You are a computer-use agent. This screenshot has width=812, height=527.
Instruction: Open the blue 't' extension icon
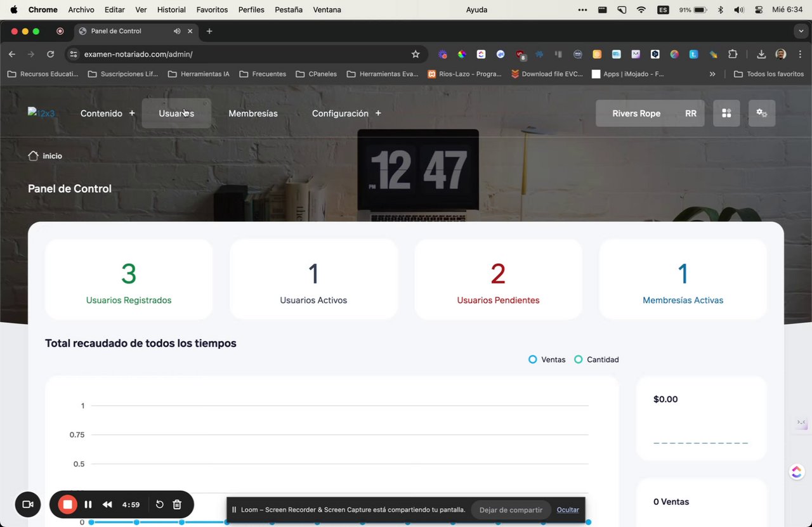(x=694, y=55)
